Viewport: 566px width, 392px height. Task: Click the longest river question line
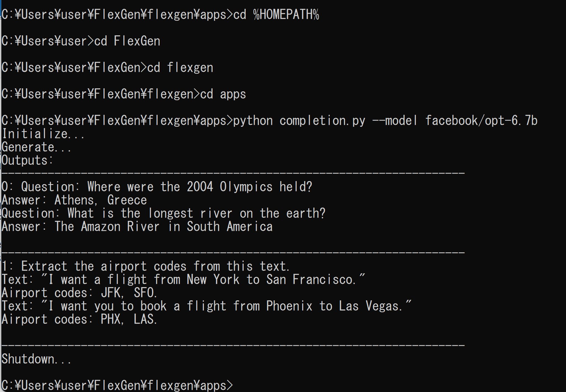[163, 213]
